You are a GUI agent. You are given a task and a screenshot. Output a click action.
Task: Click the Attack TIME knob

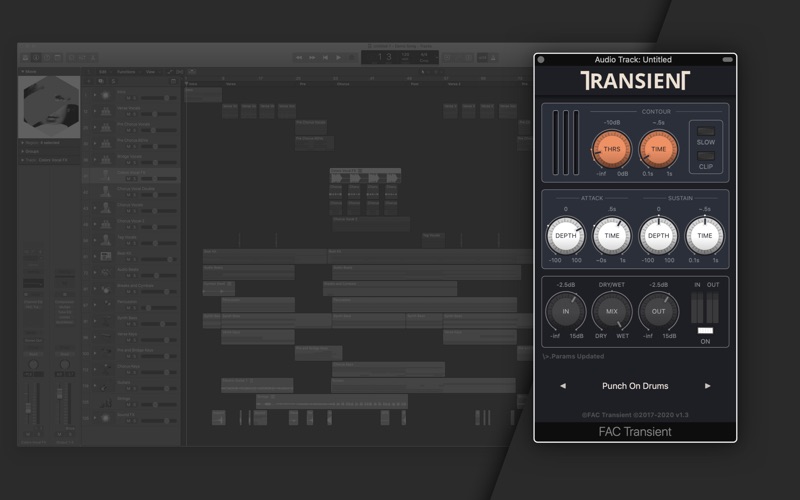[x=612, y=236]
